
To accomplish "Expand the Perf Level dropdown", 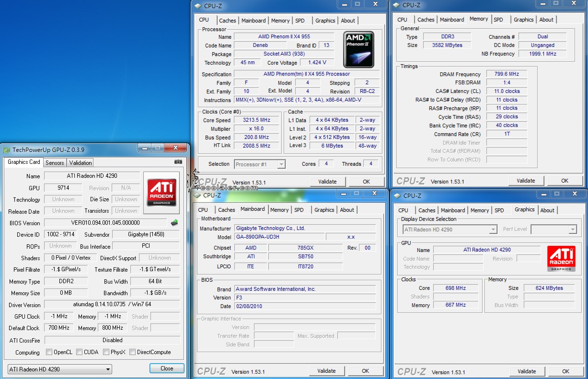I will click(553, 230).
